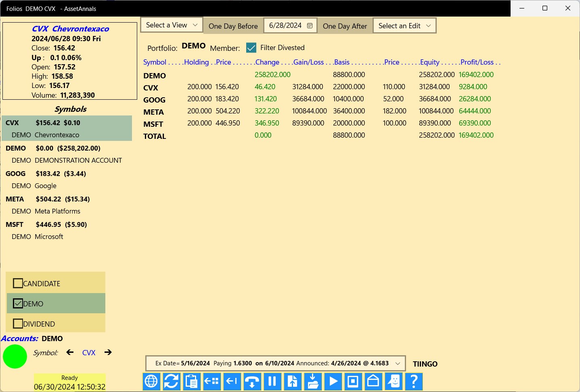Go to next symbol with right arrow
The height and width of the screenshot is (392, 580).
[x=108, y=352]
